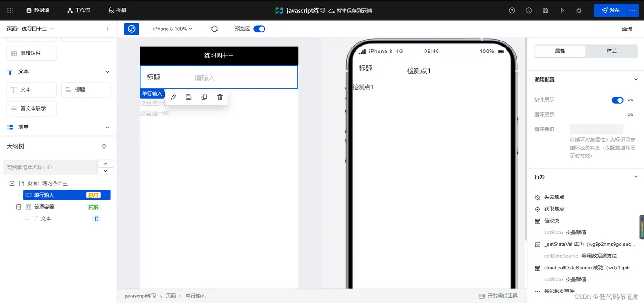Add a new page with plus icon
The height and width of the screenshot is (303, 644).
[x=107, y=29]
